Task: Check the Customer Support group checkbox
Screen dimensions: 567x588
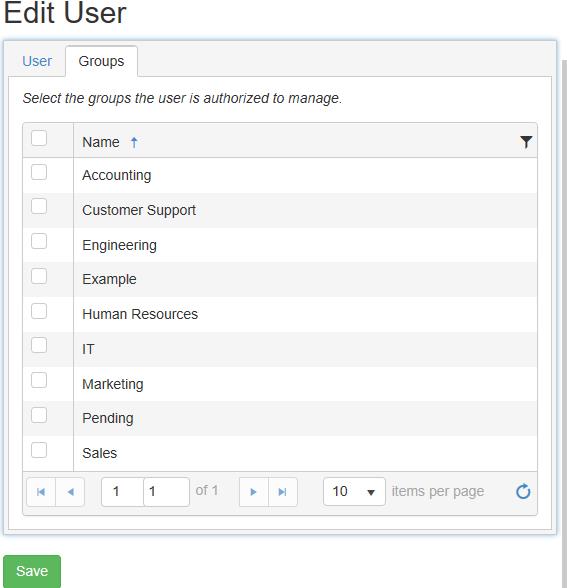Action: tap(39, 206)
